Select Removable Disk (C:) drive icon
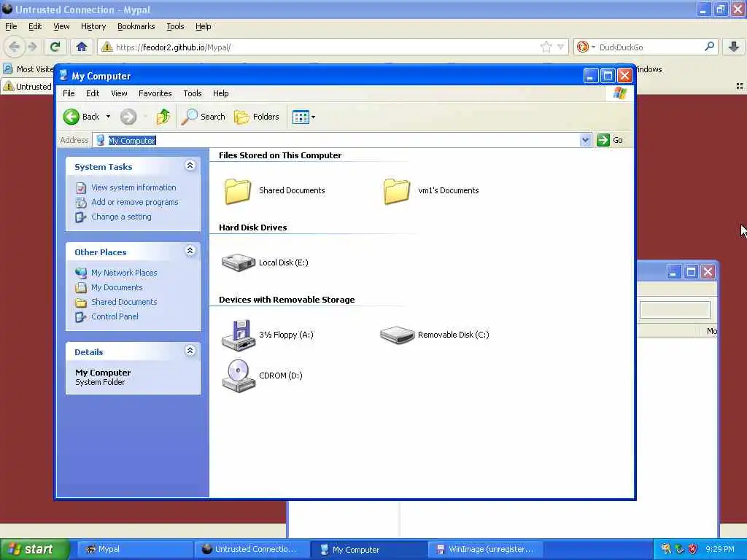This screenshot has width=747, height=560. tap(398, 335)
